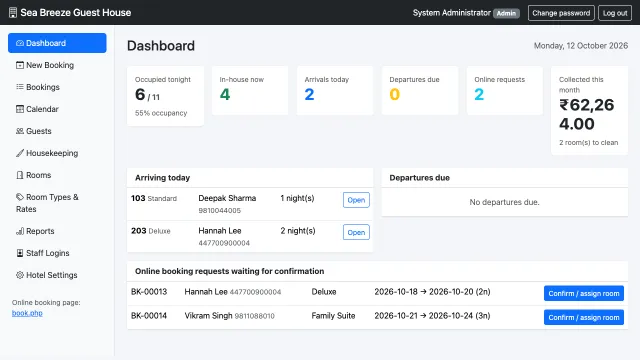
Task: Click the Housekeeping brush icon
Action: tap(20, 153)
